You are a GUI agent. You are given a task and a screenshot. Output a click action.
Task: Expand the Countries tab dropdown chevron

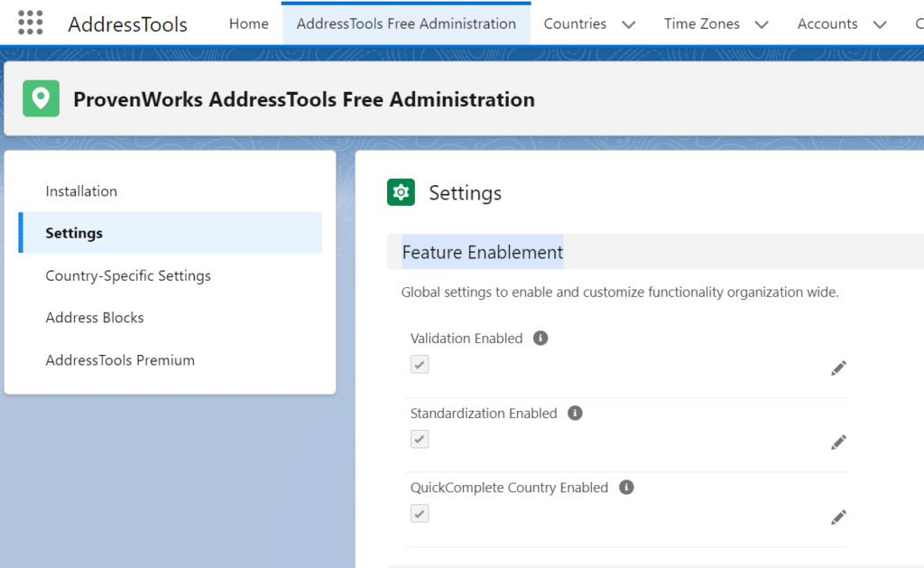point(629,24)
